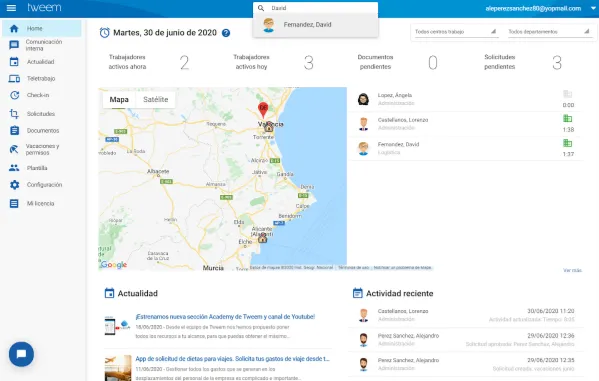Click the house marker near Alicante

click(262, 238)
